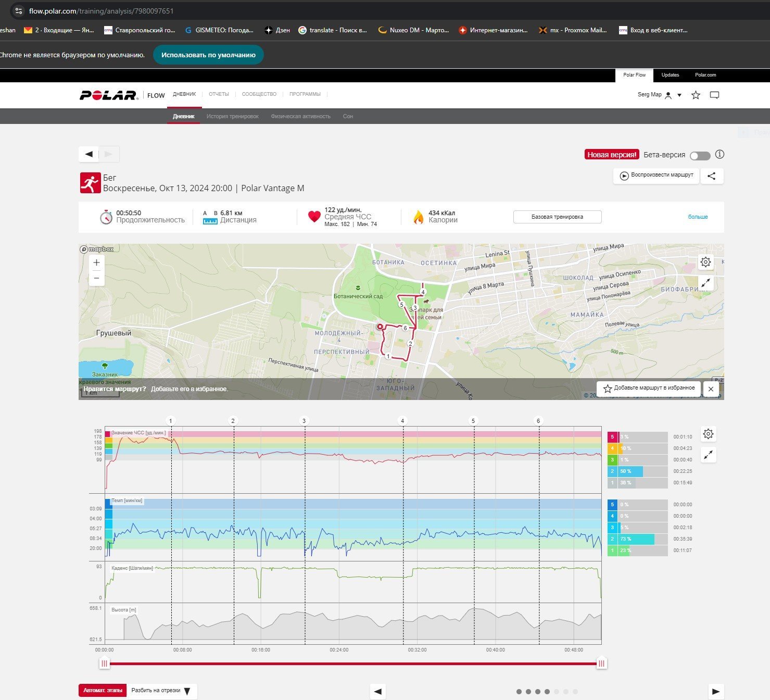Image resolution: width=770 pixels, height=700 pixels.
Task: Click the stopwatch duration icon
Action: (x=106, y=217)
